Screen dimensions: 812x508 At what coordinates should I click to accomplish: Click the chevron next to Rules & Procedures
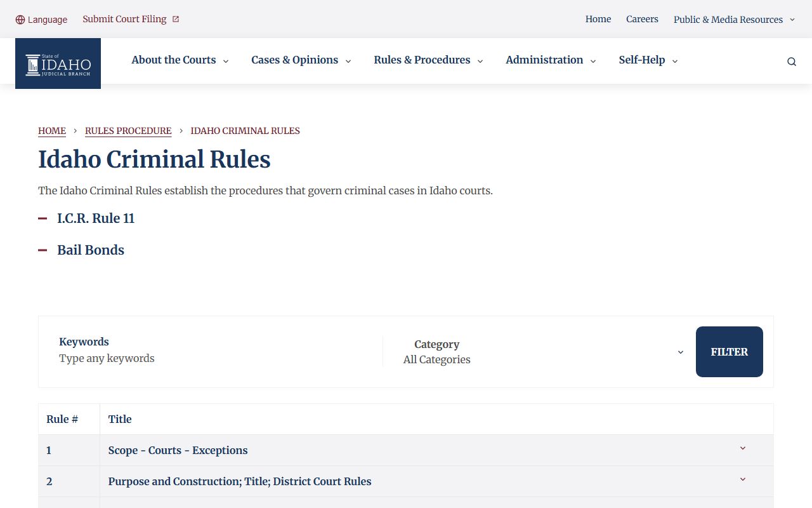pos(480,61)
